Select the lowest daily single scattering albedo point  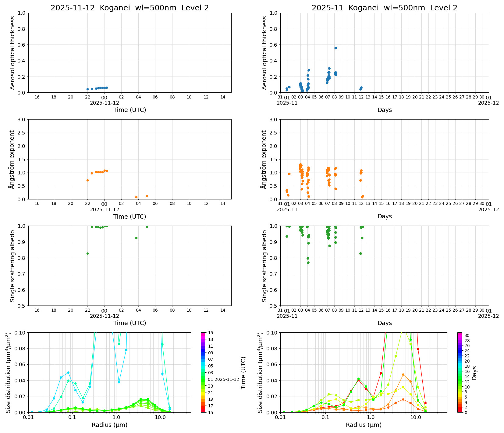click(x=87, y=253)
